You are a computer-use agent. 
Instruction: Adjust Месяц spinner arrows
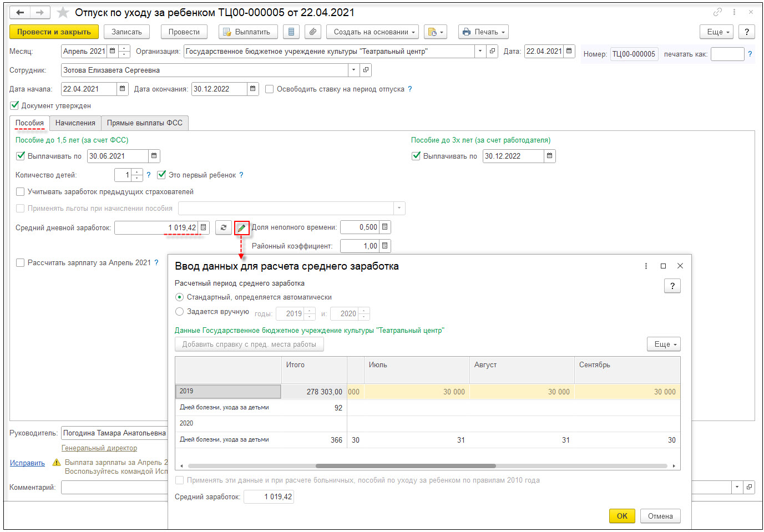point(124,51)
